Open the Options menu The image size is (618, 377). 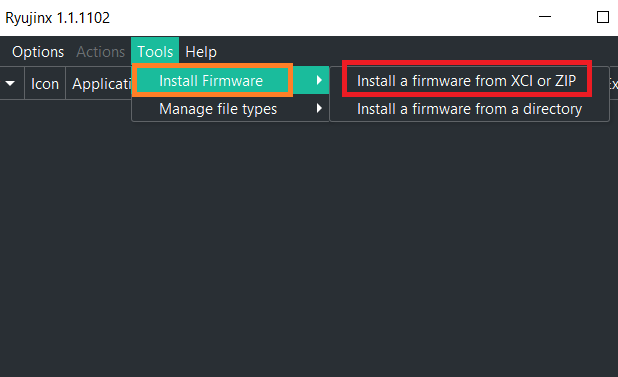[38, 52]
